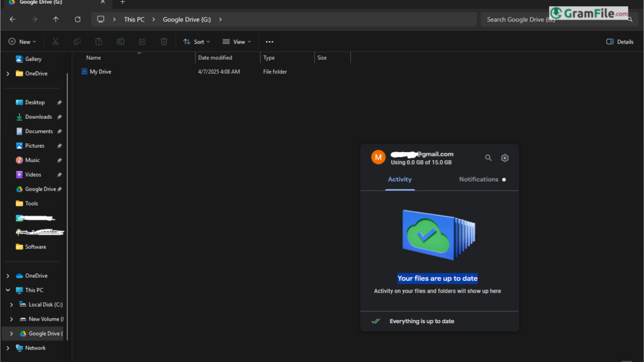Select the Activity tab in Drive popup
The image size is (644, 362).
(x=400, y=179)
